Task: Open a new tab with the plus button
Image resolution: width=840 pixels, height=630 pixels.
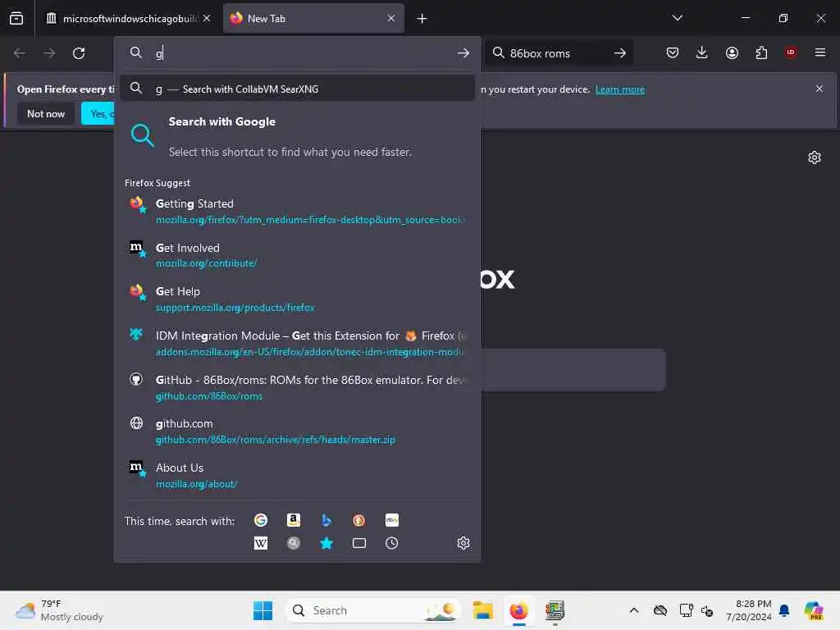Action: point(422,19)
